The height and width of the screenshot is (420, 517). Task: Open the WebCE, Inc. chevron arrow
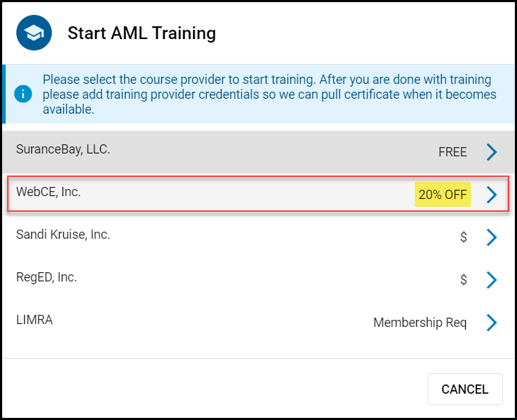point(491,195)
